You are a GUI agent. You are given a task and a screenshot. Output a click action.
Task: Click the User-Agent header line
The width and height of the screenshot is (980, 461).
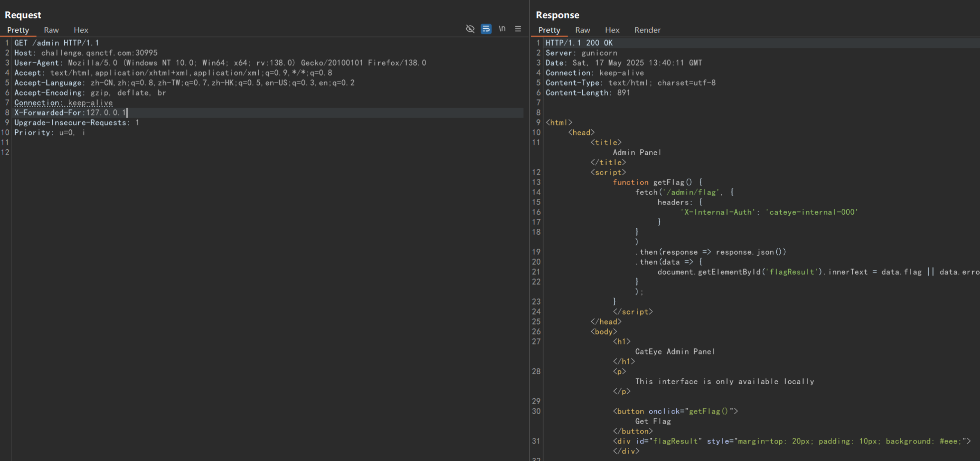(220, 62)
